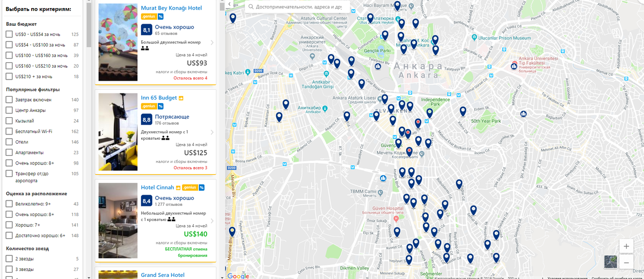Select the hotel pin near Akdeniz Cd.
644x279 pixels.
coord(347,116)
